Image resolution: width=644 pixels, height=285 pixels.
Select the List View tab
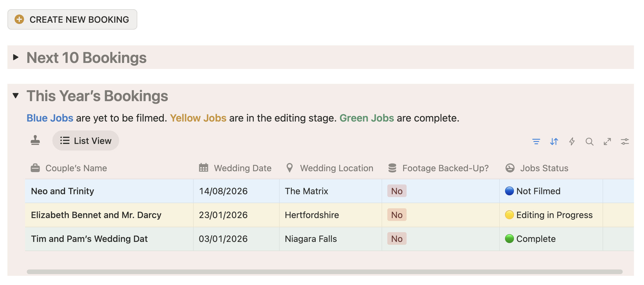[x=86, y=140]
